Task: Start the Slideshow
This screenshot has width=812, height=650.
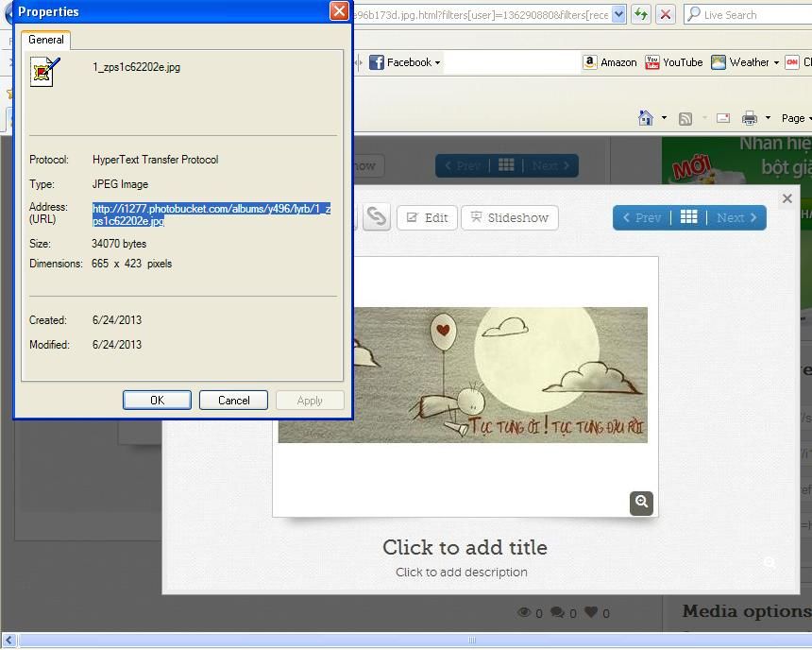Action: pos(510,217)
